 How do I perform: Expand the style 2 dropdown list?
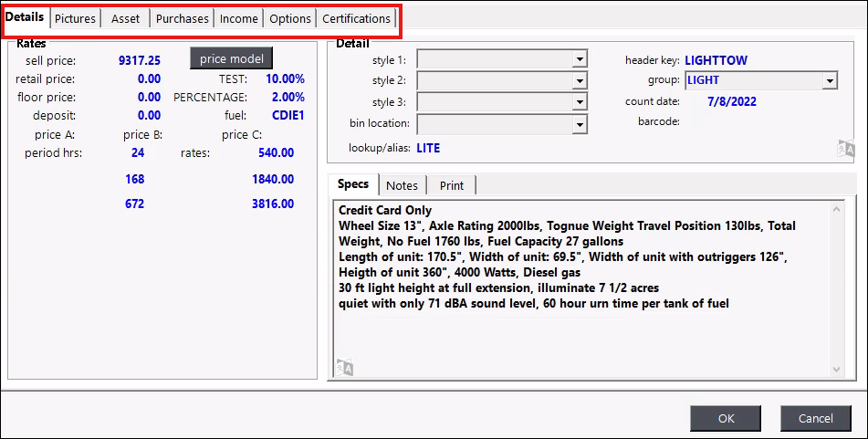pyautogui.click(x=580, y=80)
